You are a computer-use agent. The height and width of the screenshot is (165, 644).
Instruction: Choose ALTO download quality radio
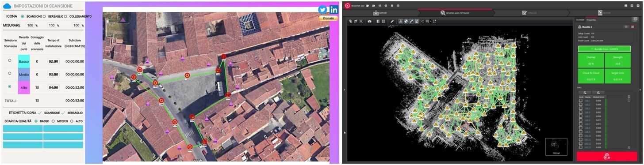(72, 121)
